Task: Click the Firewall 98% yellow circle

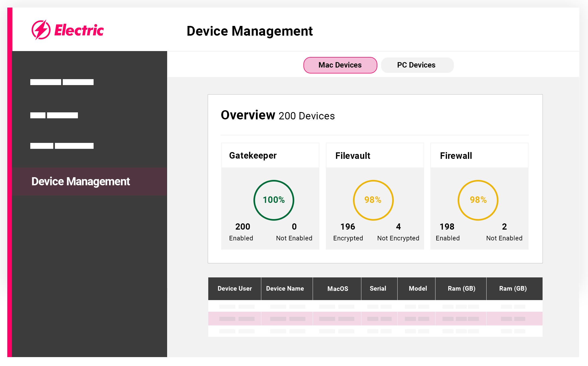Action: coord(478,200)
